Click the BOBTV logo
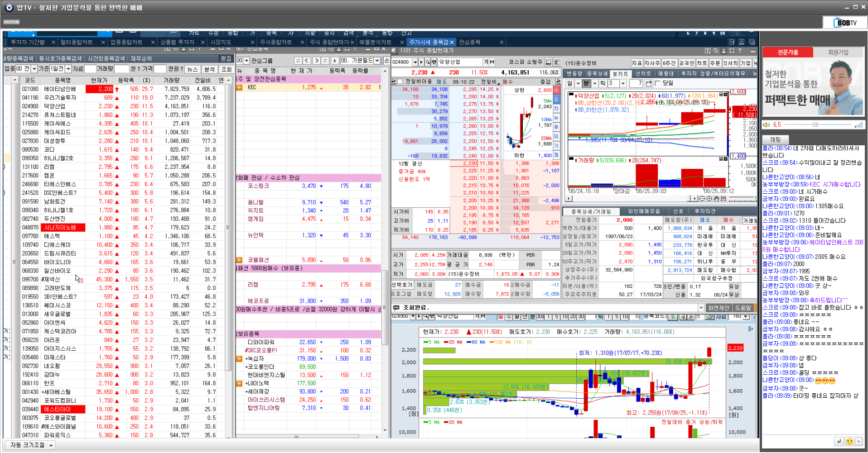The width and height of the screenshot is (868, 453). coord(844,23)
